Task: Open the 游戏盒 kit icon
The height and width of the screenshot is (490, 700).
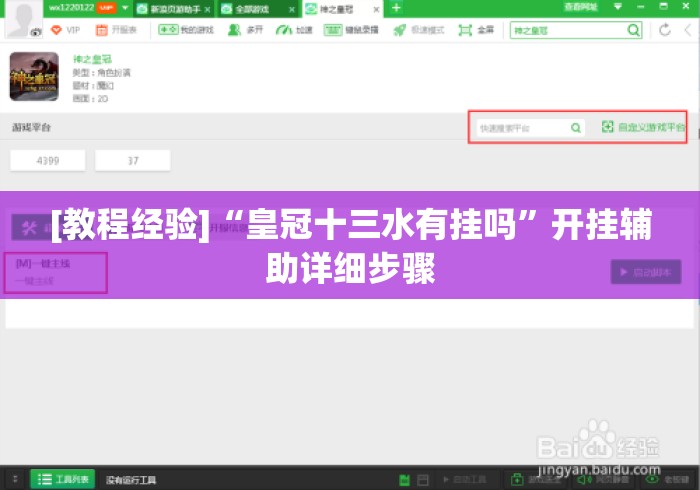Action: tap(517, 480)
